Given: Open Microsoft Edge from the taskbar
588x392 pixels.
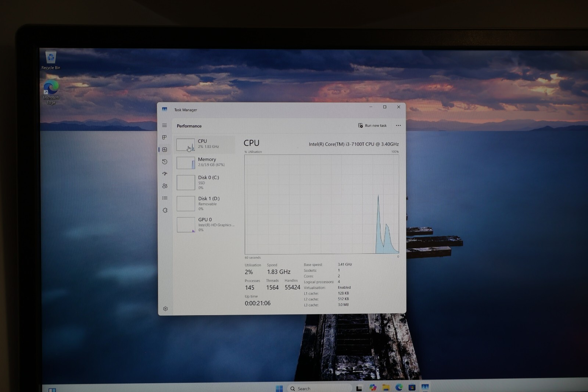Looking at the screenshot, I should pyautogui.click(x=399, y=387).
